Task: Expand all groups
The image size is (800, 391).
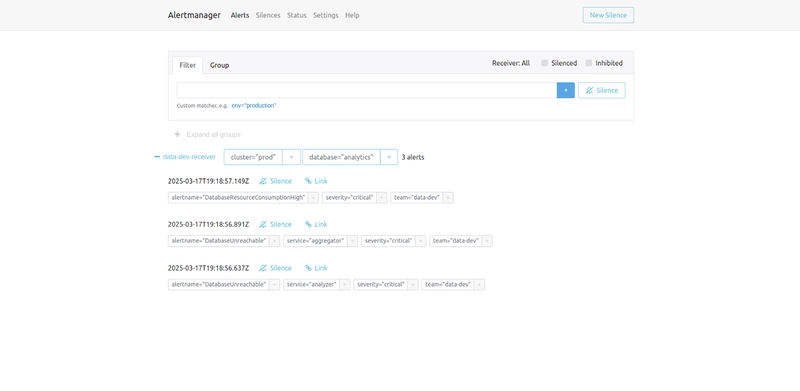Action: [207, 135]
